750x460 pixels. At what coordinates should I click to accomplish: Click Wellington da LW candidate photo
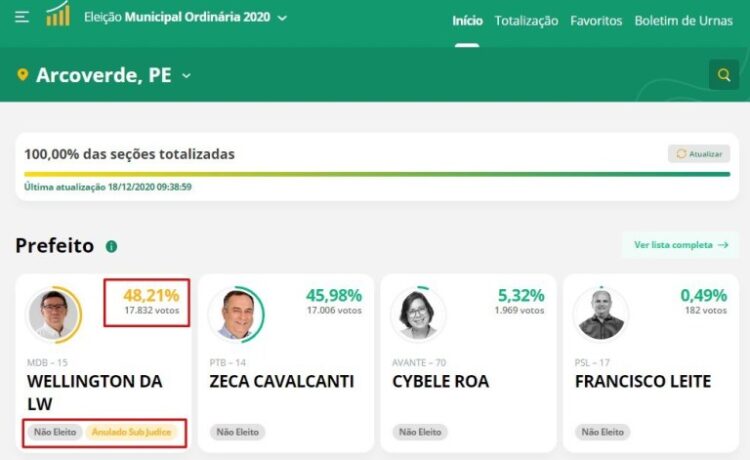click(x=53, y=314)
